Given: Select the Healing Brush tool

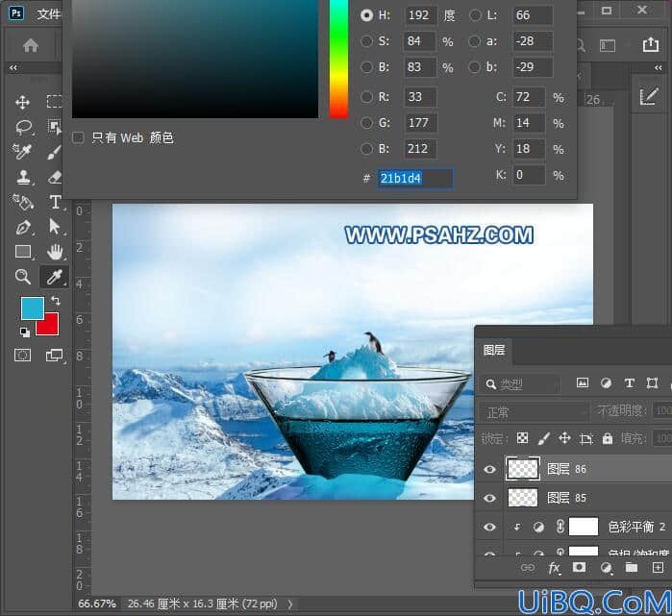Looking at the screenshot, I should coord(22,151).
